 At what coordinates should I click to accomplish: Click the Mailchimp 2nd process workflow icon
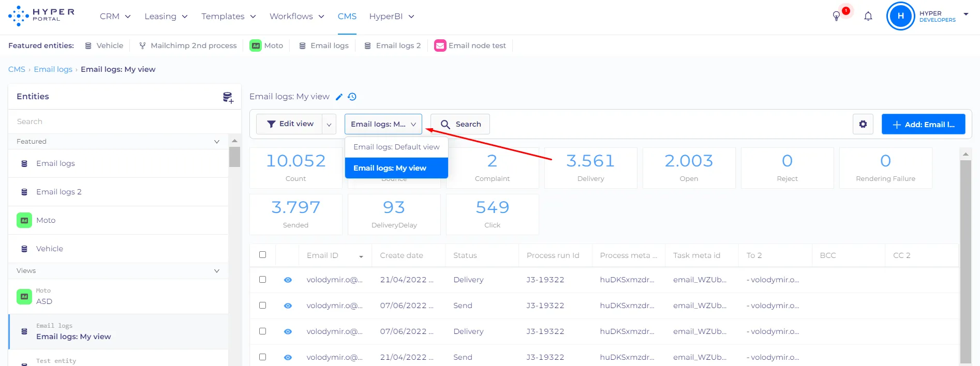tap(142, 45)
